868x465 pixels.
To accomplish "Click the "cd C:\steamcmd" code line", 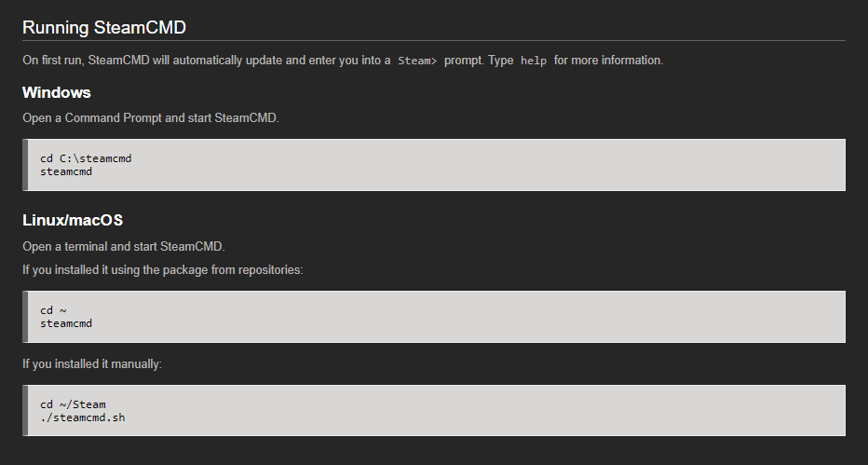I will tap(86, 158).
